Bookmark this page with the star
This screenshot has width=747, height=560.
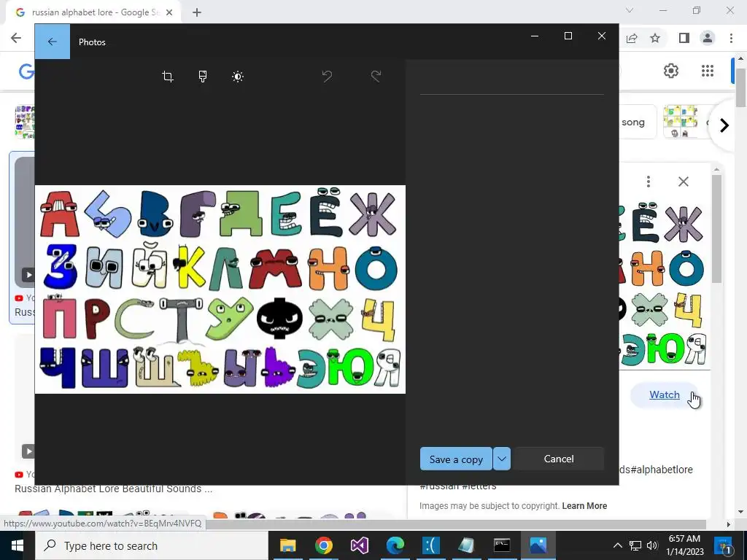click(655, 38)
